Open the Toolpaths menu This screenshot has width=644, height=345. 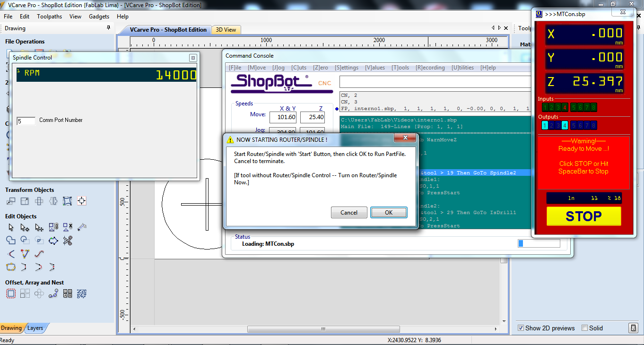(x=50, y=16)
